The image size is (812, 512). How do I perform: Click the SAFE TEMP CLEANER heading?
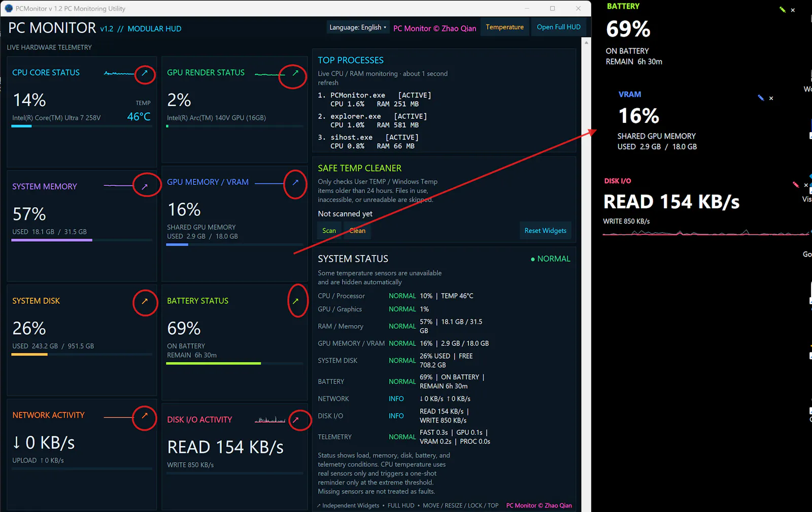(359, 168)
